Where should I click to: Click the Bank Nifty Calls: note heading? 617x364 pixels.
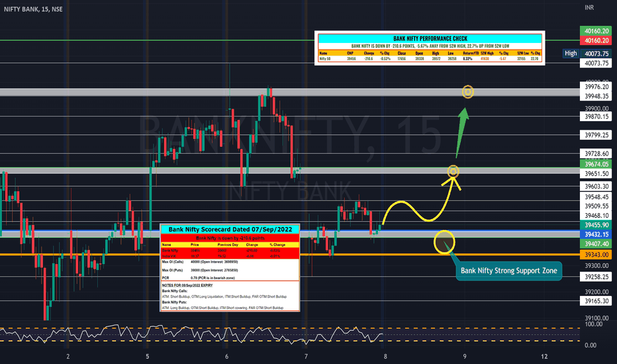[x=175, y=291]
